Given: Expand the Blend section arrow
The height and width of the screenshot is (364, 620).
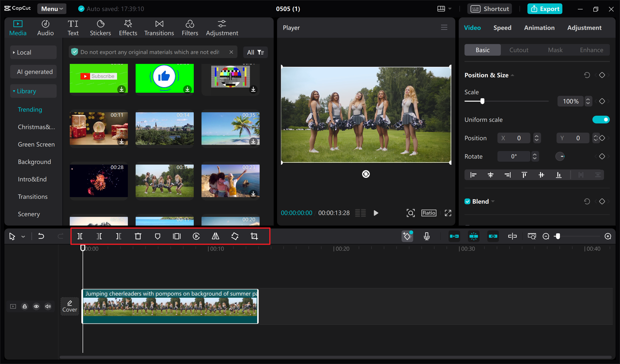Looking at the screenshot, I should 493,201.
